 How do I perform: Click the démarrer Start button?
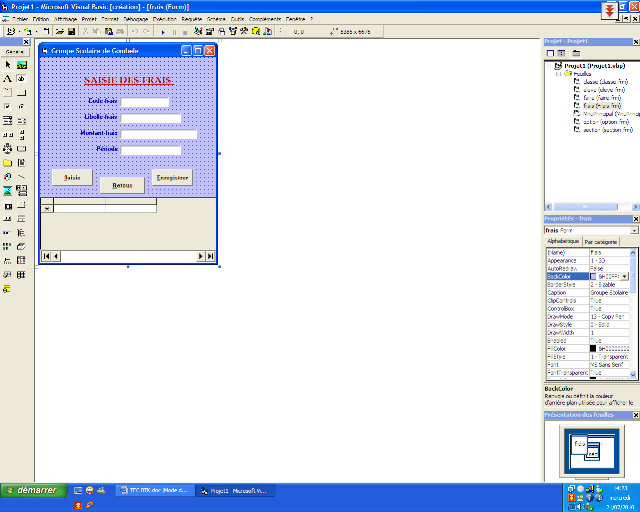click(34, 491)
